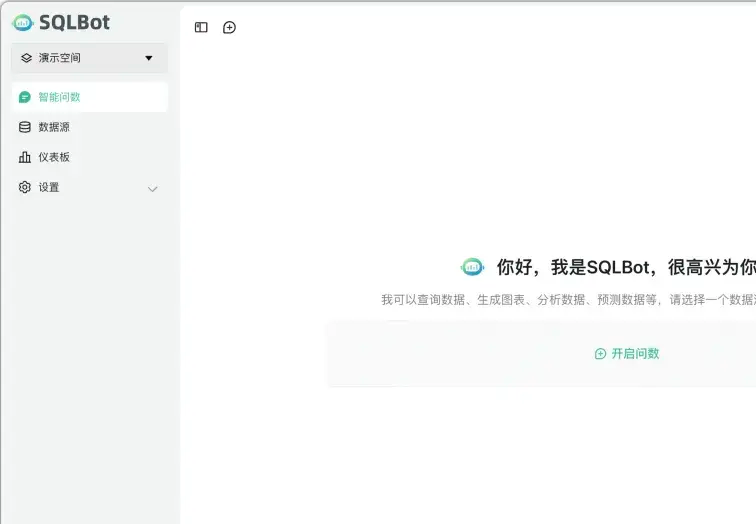Open the 设置 settings menu

pyautogui.click(x=89, y=187)
